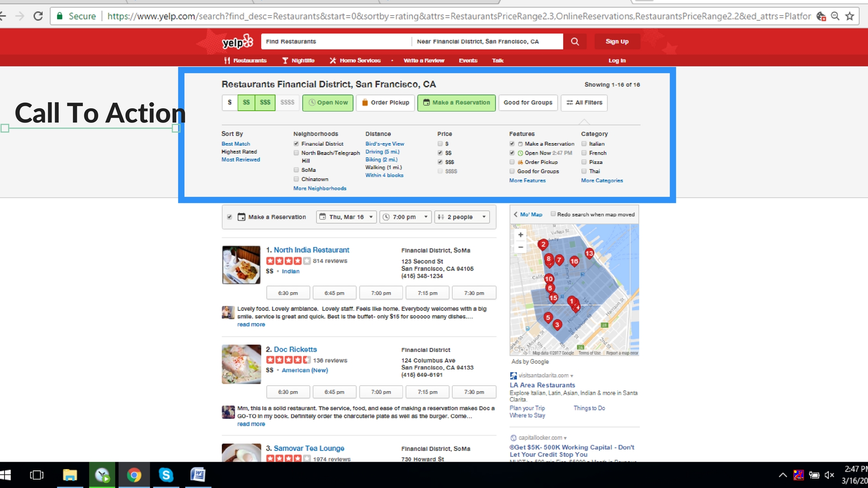Expand More Features list
The width and height of the screenshot is (868, 488).
527,180
